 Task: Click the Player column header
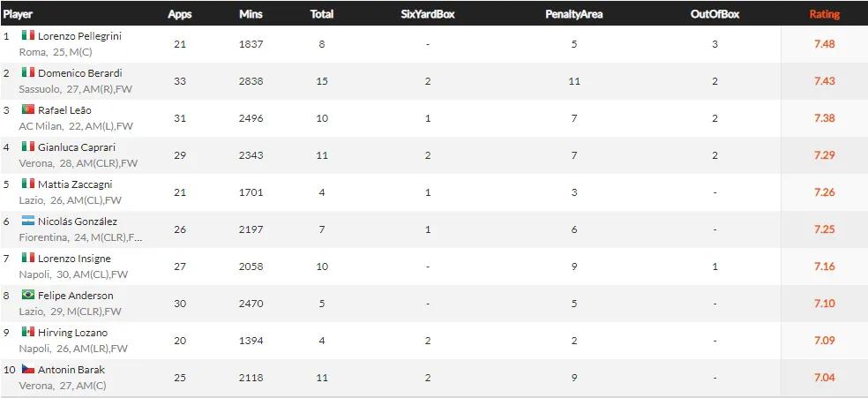coord(18,14)
